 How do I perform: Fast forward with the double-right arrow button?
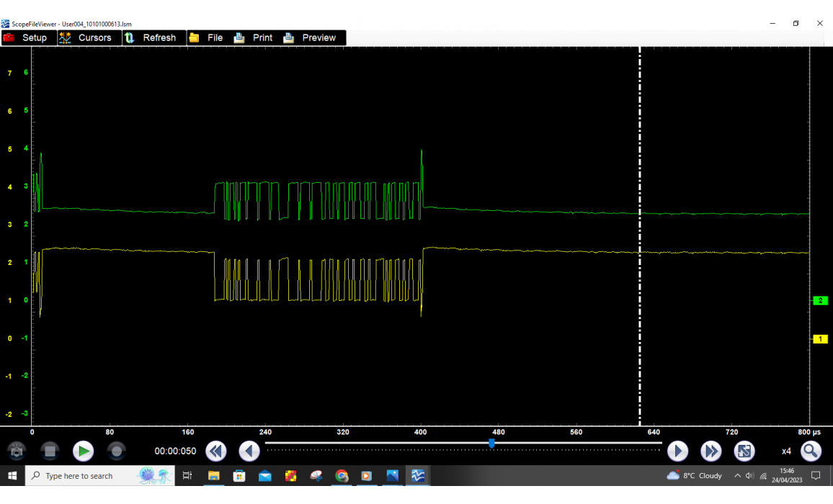point(711,451)
